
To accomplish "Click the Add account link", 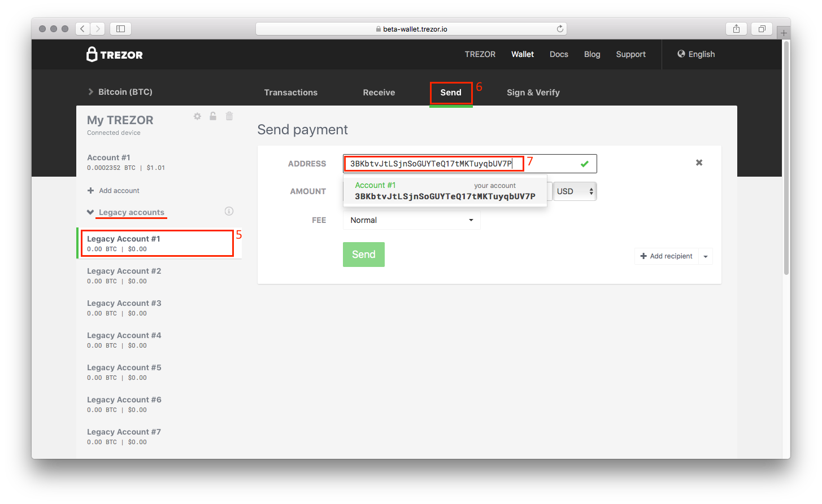I will (119, 191).
